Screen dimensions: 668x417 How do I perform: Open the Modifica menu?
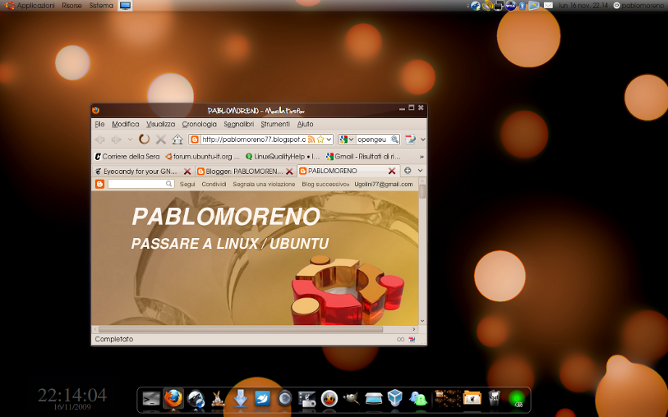125,124
